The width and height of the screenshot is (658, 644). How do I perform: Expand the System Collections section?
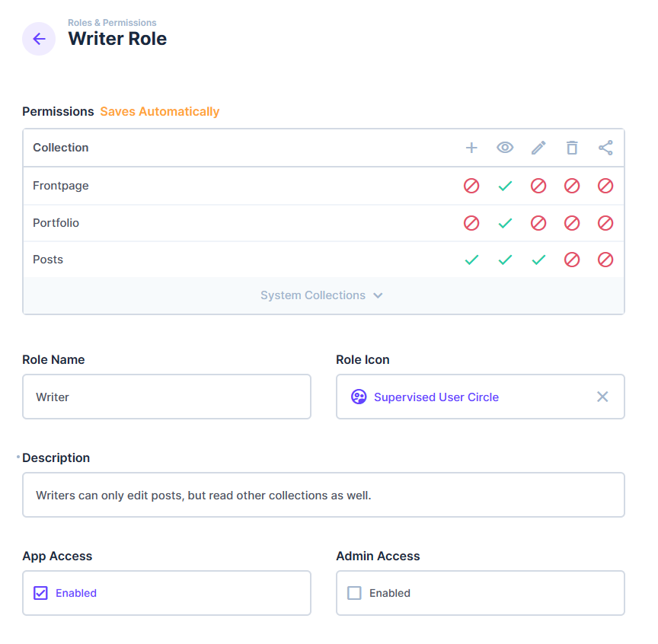pos(322,295)
